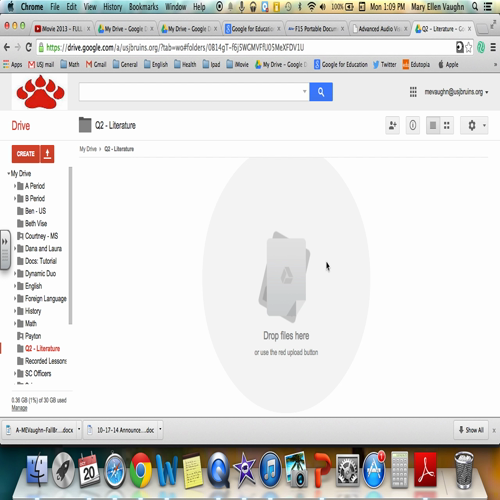Switch to the F15 Portable Document tab

pyautogui.click(x=316, y=29)
